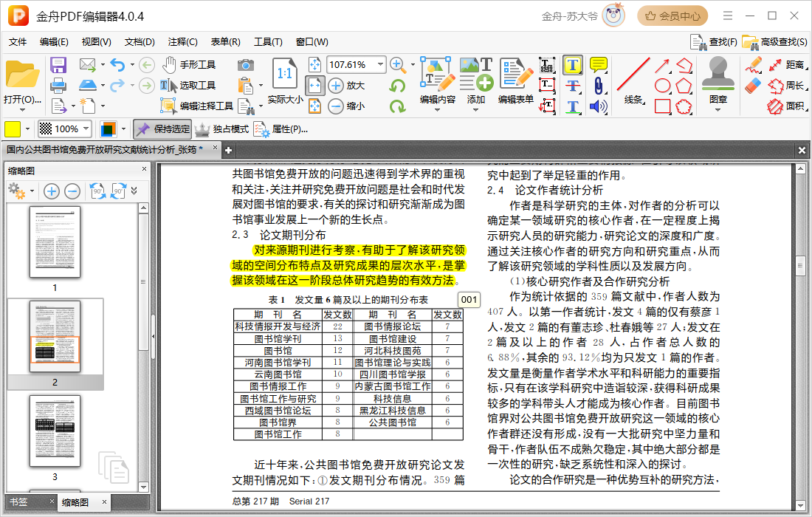812x517 pixels.
Task: Select the Strikethrough text tool
Action: click(x=572, y=86)
